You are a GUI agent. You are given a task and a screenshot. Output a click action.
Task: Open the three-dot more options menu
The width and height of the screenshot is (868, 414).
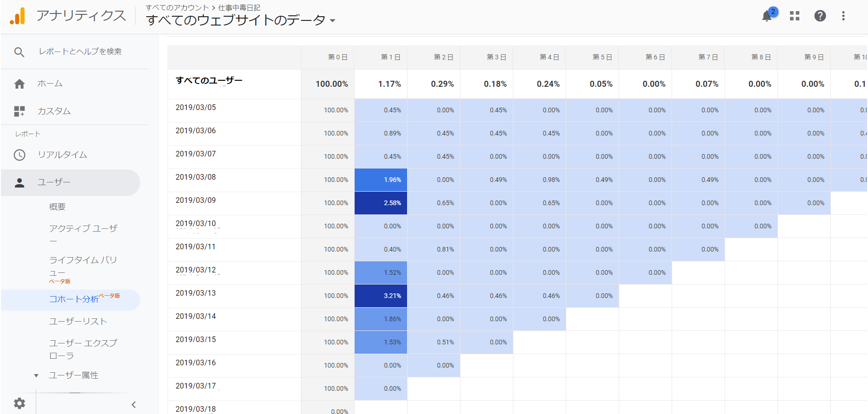843,16
